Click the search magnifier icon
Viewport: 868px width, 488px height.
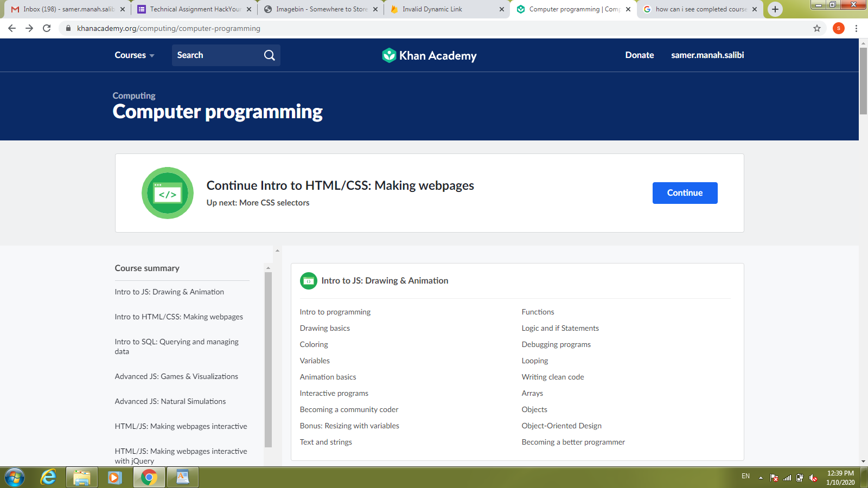pyautogui.click(x=270, y=55)
